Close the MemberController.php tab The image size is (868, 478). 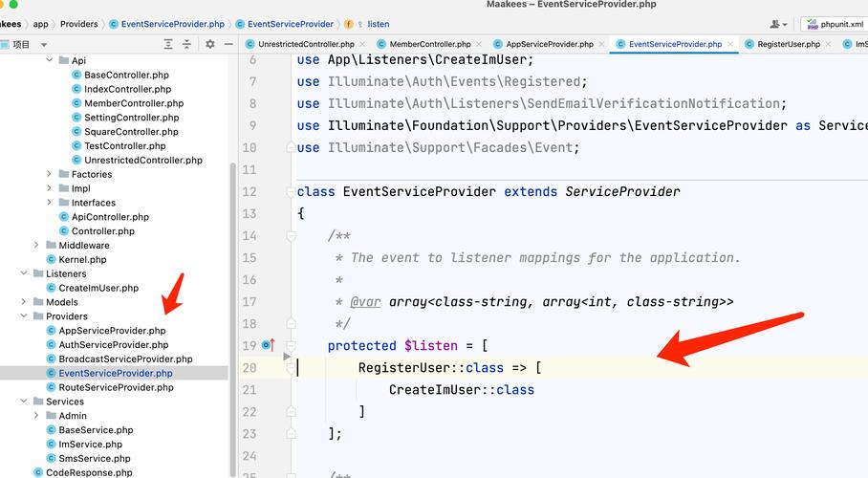480,44
